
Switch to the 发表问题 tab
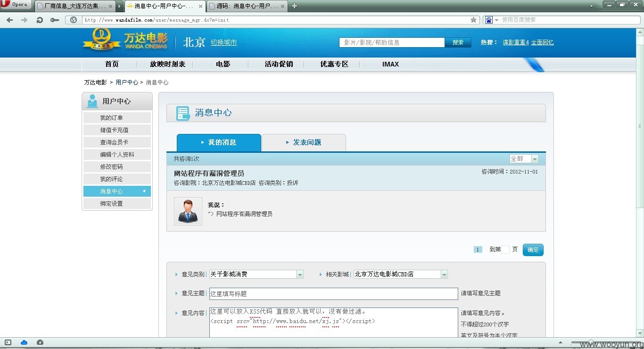coord(304,143)
